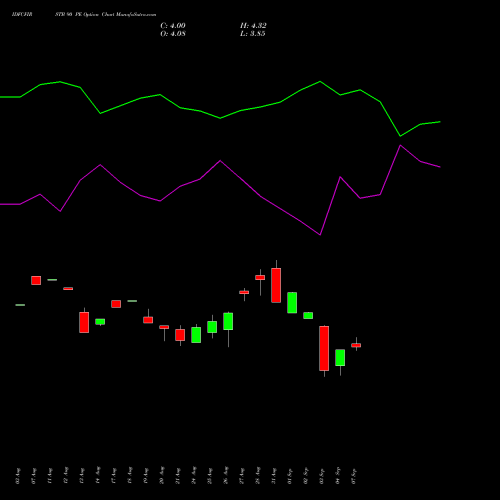
Task: Select the 20 Aug date label
Action: coord(162,476)
